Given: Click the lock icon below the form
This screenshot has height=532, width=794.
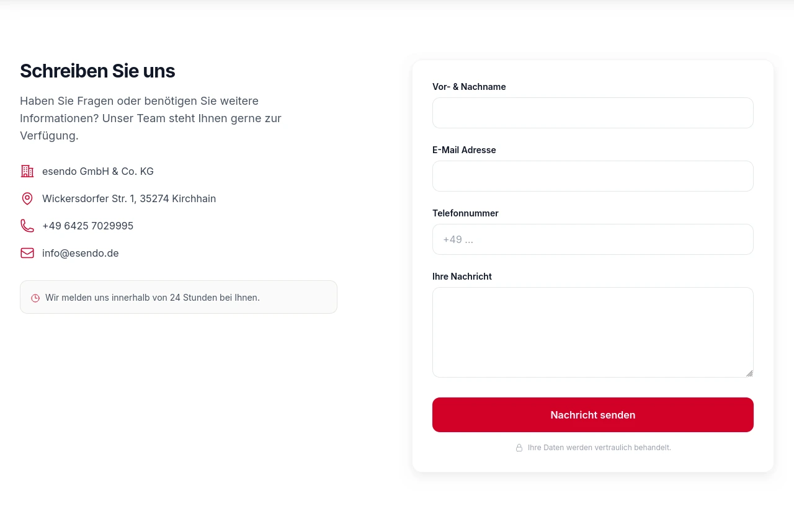Looking at the screenshot, I should pos(519,448).
